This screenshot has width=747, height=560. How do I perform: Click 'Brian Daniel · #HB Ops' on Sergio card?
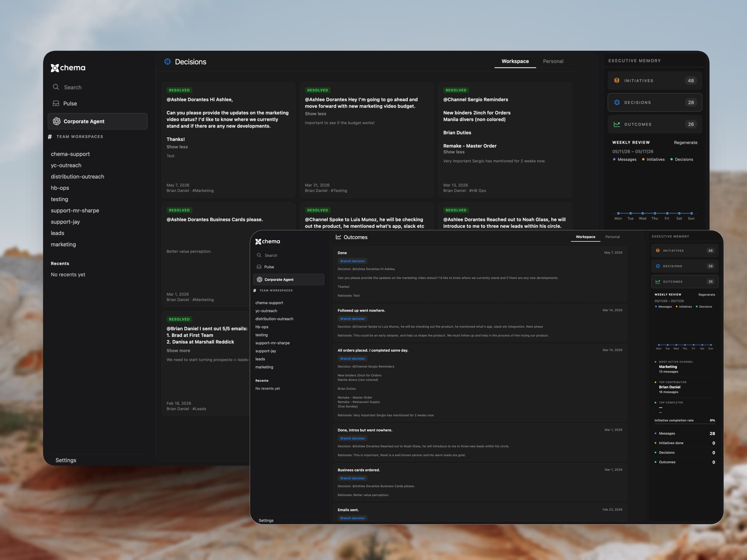point(465,191)
